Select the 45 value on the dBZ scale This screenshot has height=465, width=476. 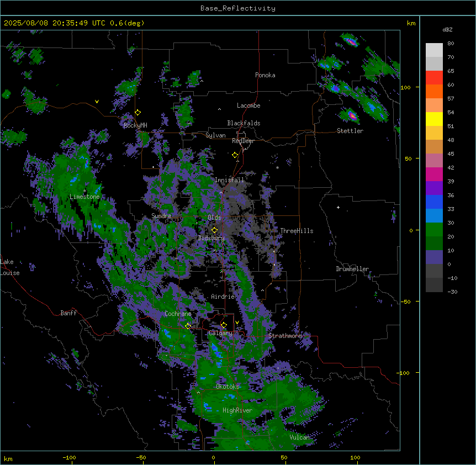click(x=451, y=154)
